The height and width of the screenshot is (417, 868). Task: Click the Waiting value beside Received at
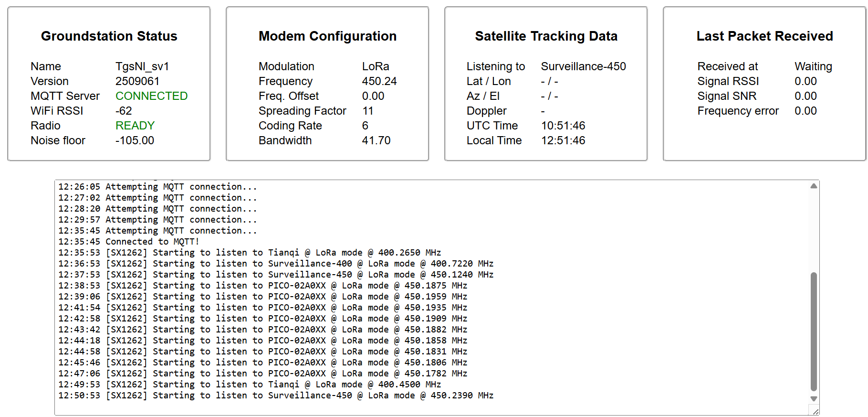813,66
